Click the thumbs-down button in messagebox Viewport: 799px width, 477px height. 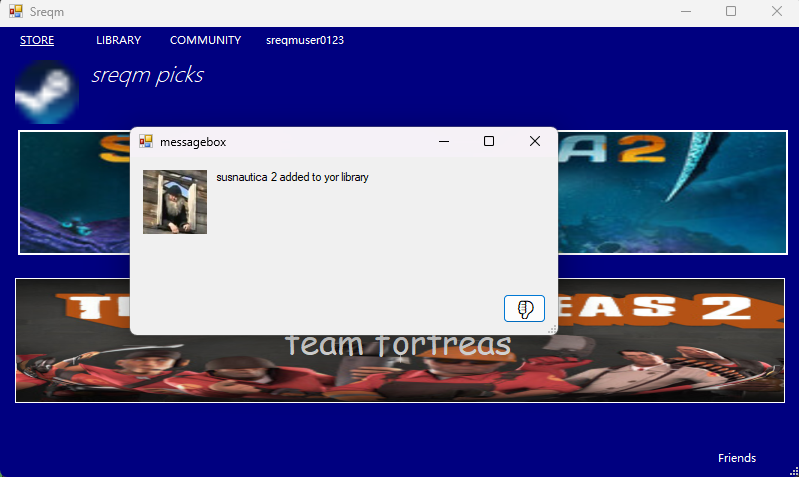point(524,308)
